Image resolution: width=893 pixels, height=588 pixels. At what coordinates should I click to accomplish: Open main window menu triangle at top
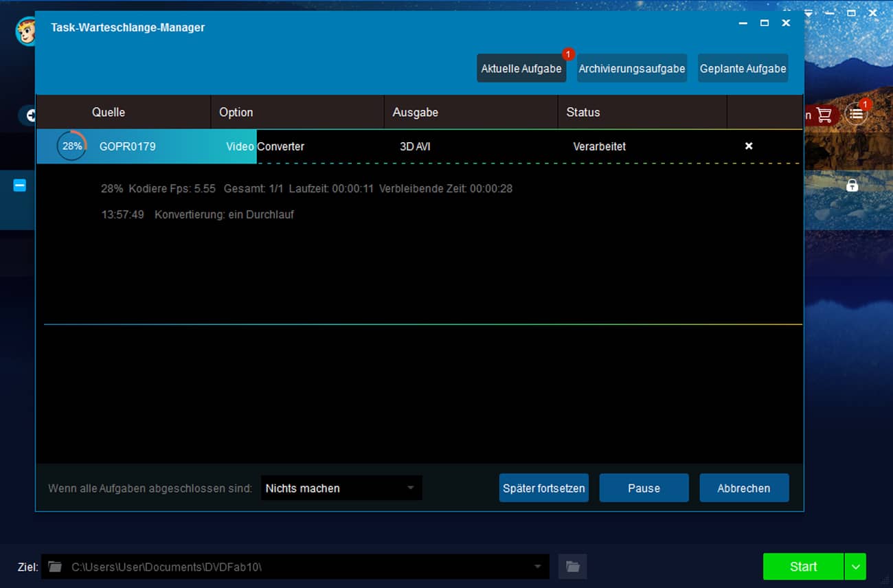[809, 13]
